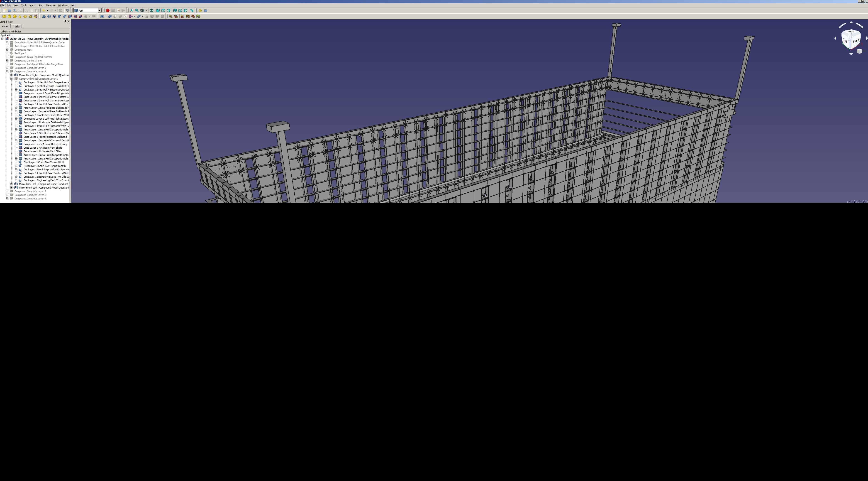Open the Join tools dropdown arrow

pyautogui.click(x=135, y=16)
